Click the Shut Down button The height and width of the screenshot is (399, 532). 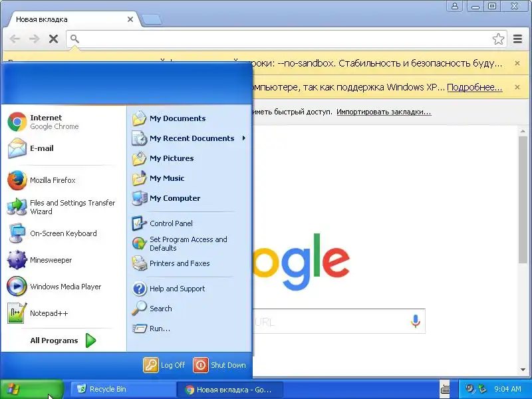click(x=219, y=365)
